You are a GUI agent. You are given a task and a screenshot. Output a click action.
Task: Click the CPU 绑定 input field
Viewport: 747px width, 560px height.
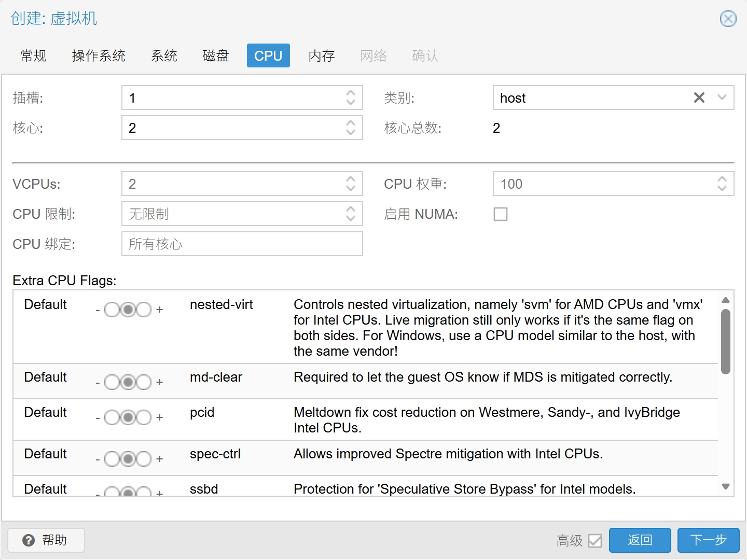coord(242,244)
